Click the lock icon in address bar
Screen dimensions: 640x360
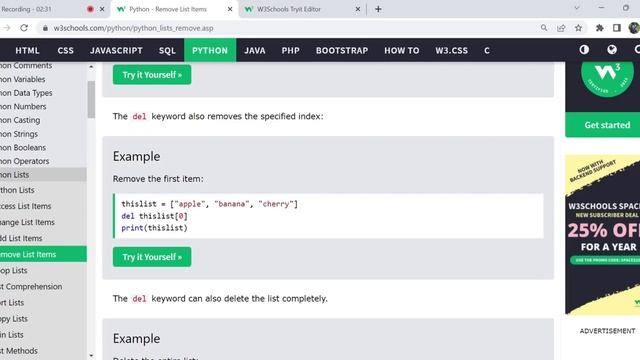pos(45,28)
